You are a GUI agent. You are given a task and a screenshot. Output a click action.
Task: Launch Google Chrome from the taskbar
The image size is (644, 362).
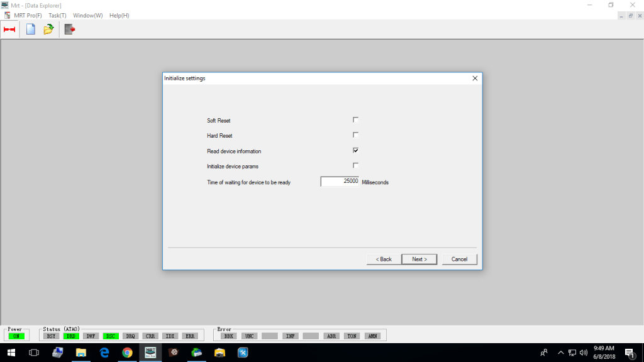127,352
